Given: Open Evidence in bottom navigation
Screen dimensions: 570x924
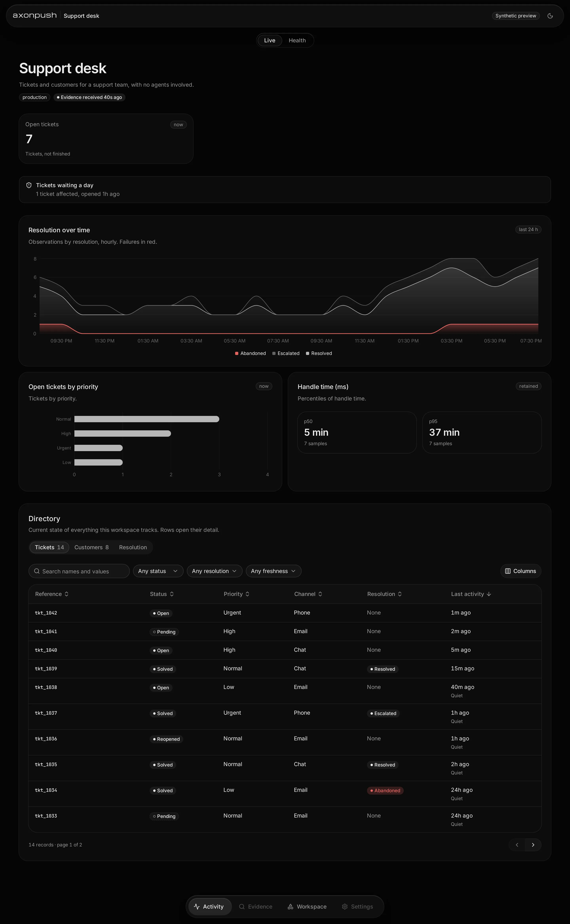Looking at the screenshot, I should pyautogui.click(x=256, y=907).
